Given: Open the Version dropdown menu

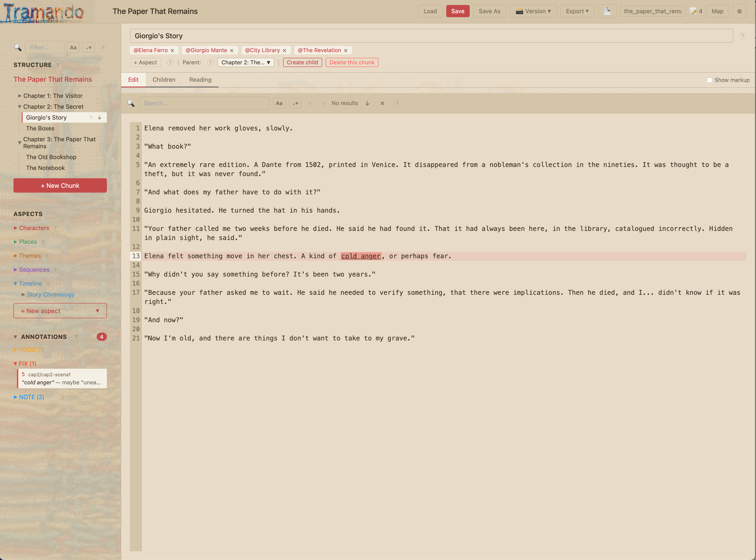Looking at the screenshot, I should (x=533, y=11).
